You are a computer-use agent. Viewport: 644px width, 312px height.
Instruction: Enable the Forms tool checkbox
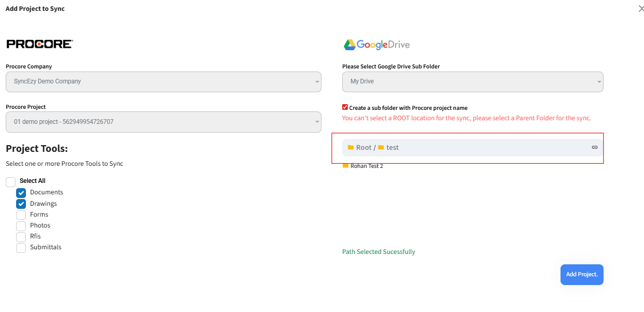coord(21,215)
